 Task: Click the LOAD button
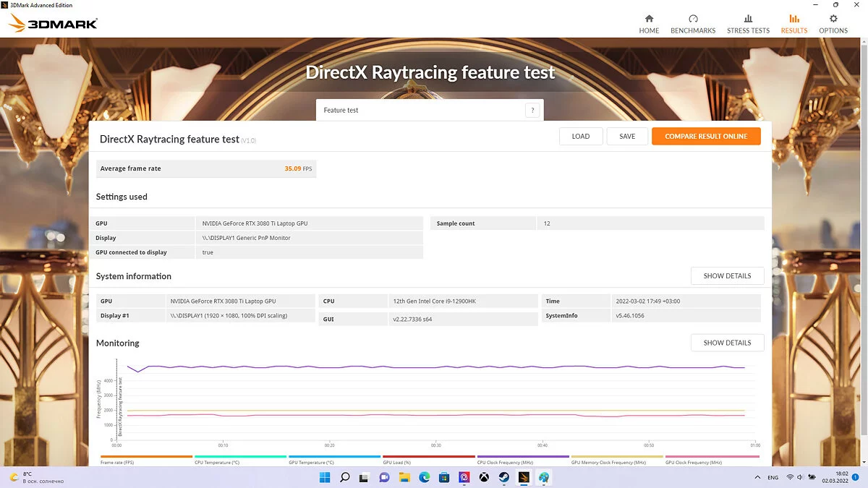coord(581,136)
